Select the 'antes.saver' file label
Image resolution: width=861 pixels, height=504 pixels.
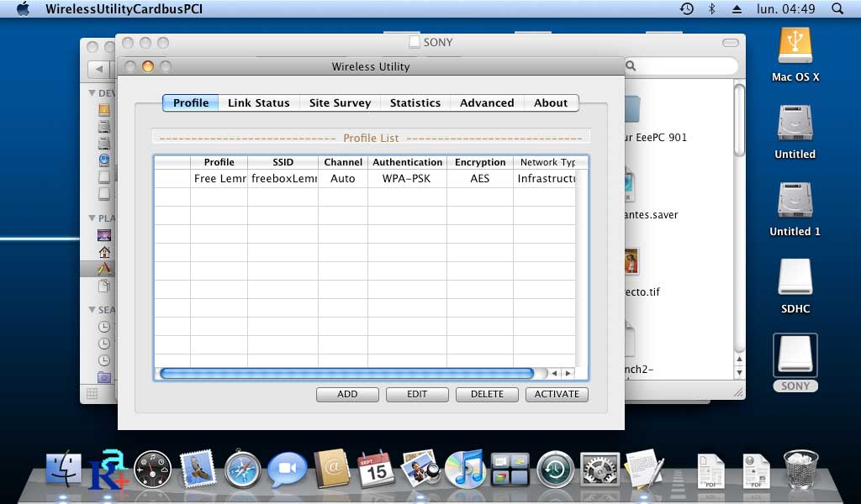coord(652,215)
